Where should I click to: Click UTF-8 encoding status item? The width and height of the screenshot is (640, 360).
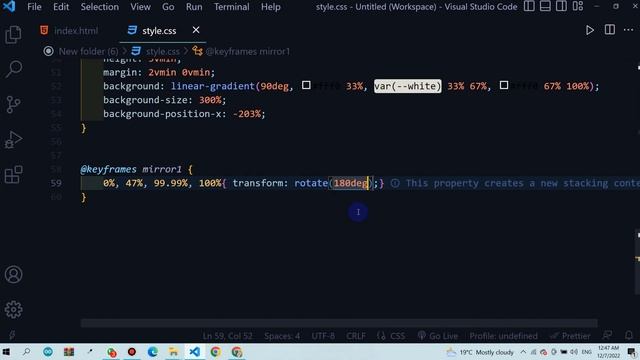(x=323, y=336)
